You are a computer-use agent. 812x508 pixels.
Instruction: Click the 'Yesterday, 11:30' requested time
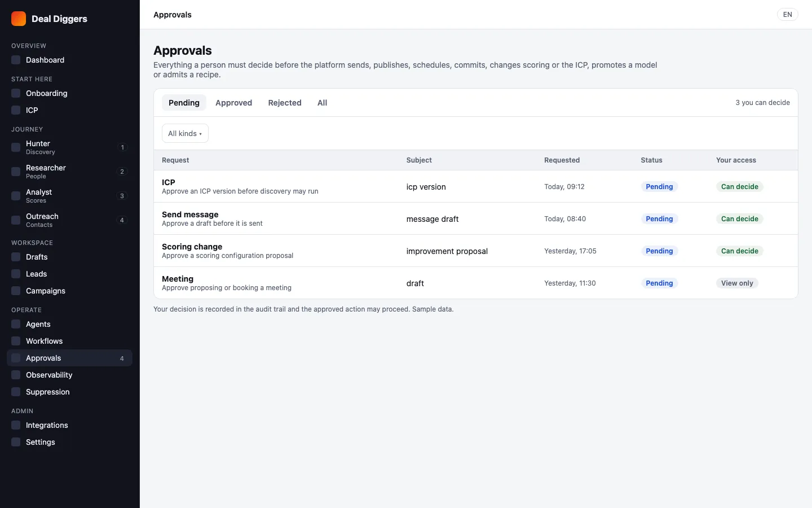click(x=570, y=283)
